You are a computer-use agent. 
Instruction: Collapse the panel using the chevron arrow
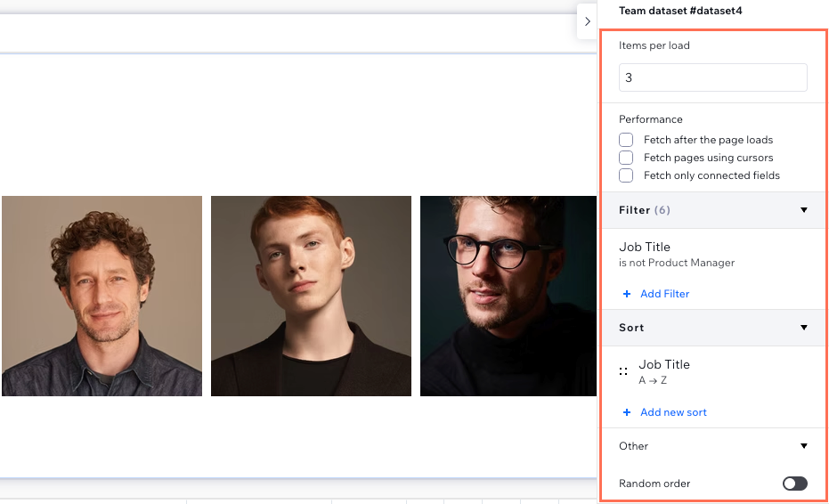click(587, 21)
